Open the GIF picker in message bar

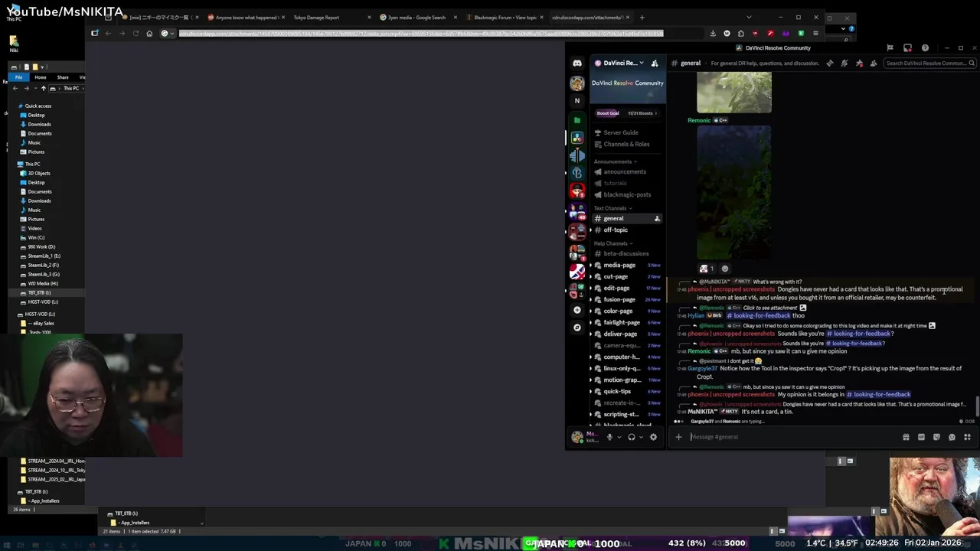coord(921,437)
